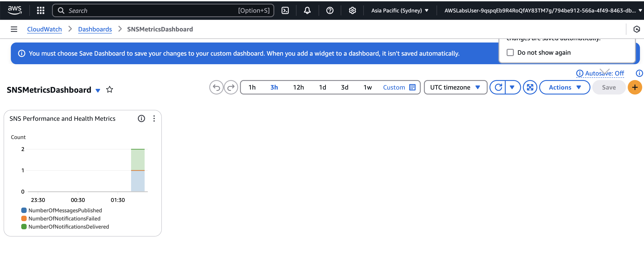Click the widget title SNS Performance and Health Metrics

point(62,118)
